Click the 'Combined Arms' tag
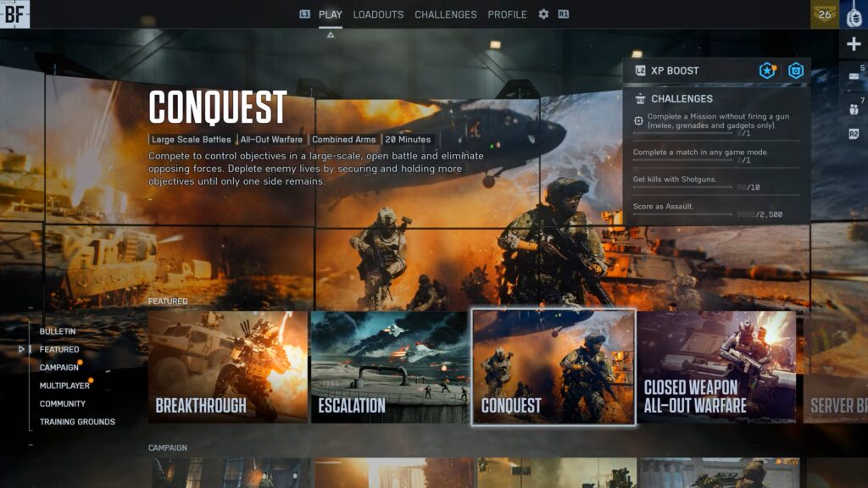This screenshot has height=488, width=868. coord(344,140)
